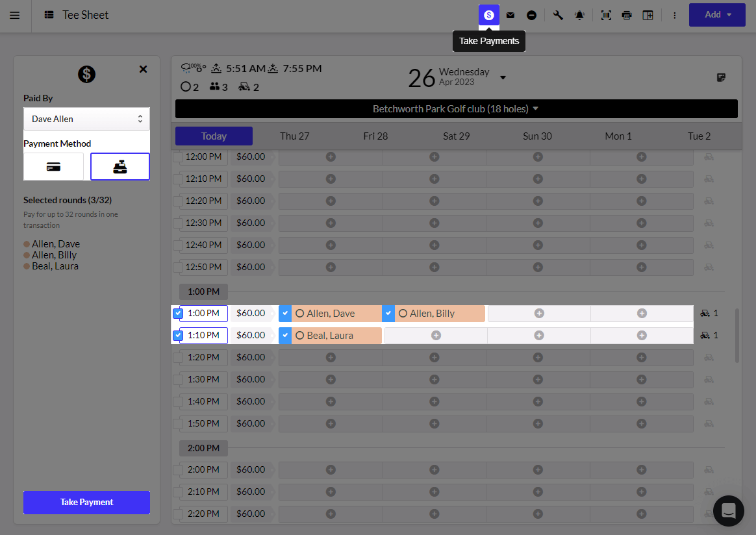Open the three-dot more options menu
The width and height of the screenshot is (756, 535).
coord(675,16)
